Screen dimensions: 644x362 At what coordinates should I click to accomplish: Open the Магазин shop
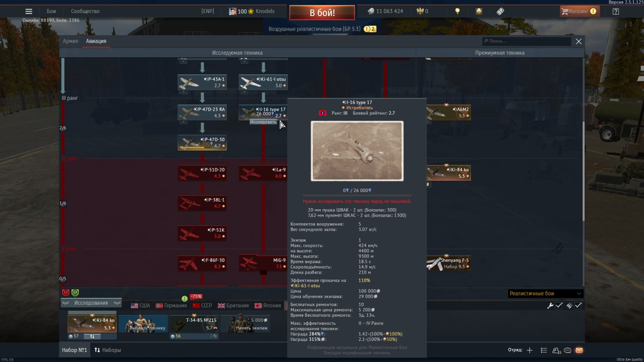coord(579,11)
